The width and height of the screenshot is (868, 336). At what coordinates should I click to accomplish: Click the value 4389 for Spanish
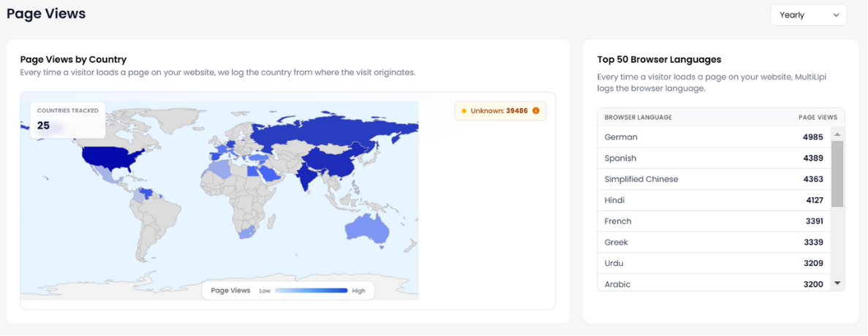pos(813,158)
